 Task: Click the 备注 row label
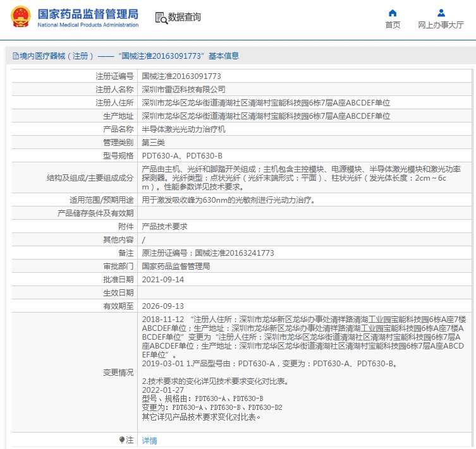point(126,253)
